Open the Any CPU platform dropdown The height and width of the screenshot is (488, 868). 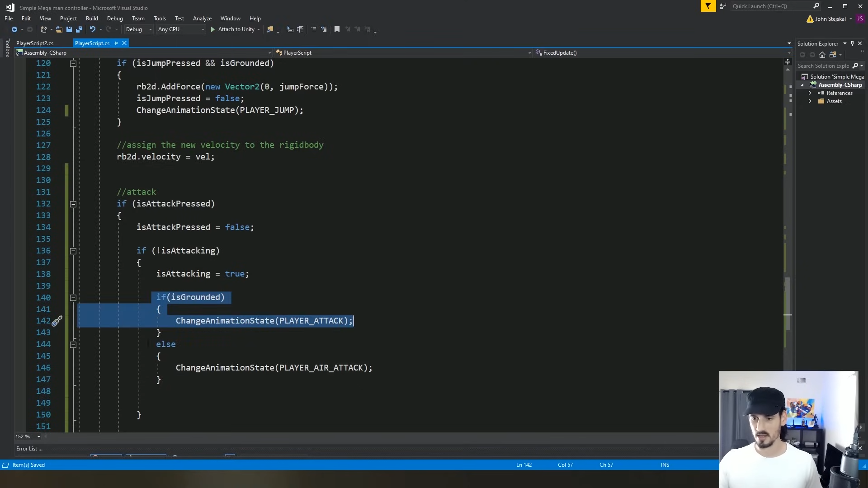point(181,29)
